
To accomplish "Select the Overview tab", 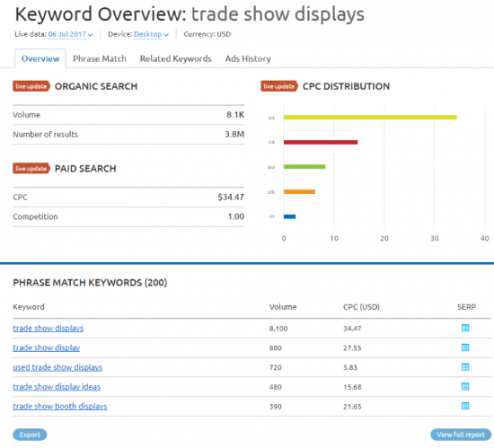I will point(40,58).
